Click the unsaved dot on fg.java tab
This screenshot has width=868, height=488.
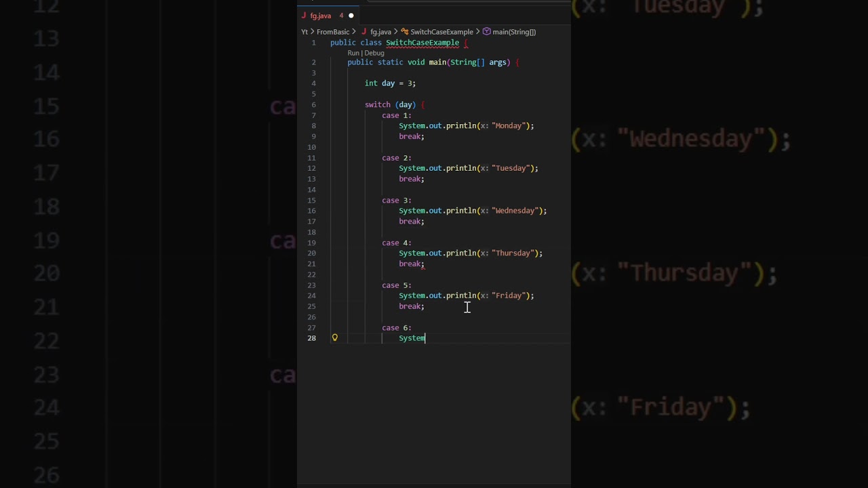(351, 16)
